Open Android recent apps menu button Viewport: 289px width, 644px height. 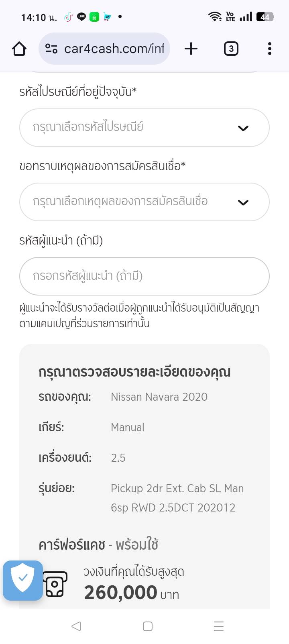click(x=218, y=626)
